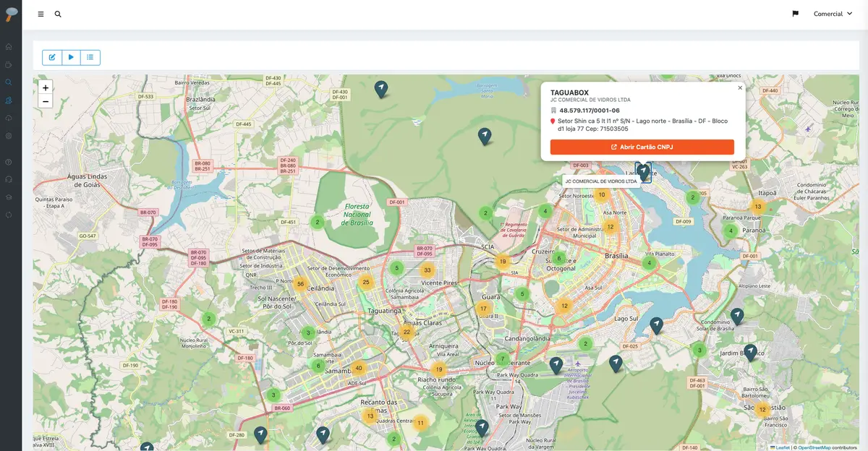
Task: Click the play toolbar button
Action: coord(71,57)
